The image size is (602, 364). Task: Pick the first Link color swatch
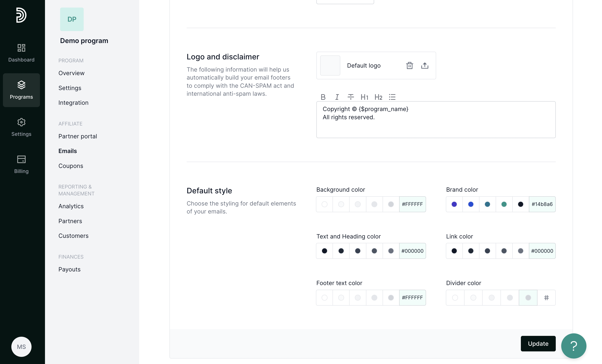454,251
